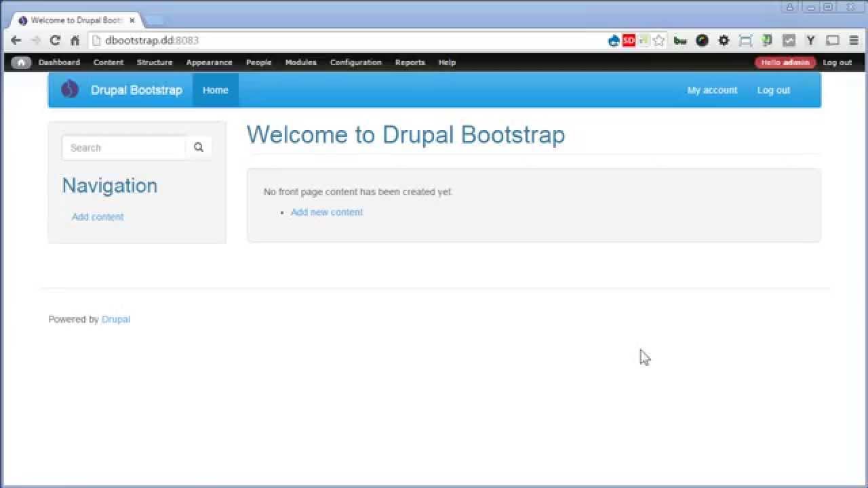Click the browser back arrow

(x=16, y=41)
